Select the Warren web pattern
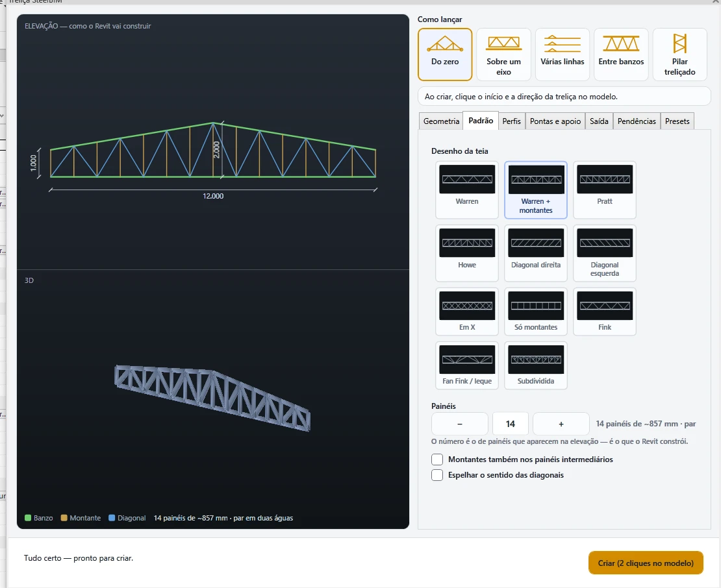 pyautogui.click(x=467, y=190)
